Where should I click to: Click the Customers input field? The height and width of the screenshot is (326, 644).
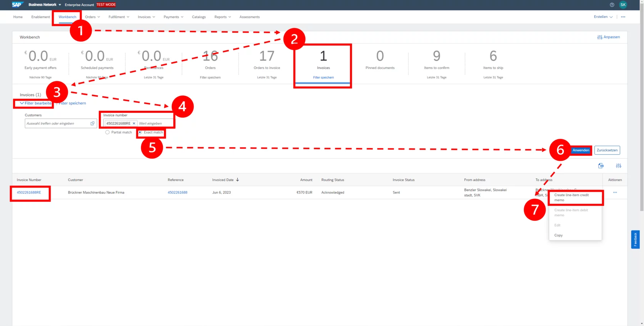point(61,123)
